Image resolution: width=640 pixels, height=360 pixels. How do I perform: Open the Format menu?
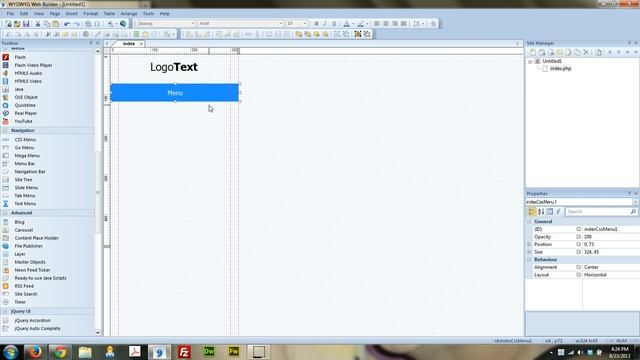point(91,13)
